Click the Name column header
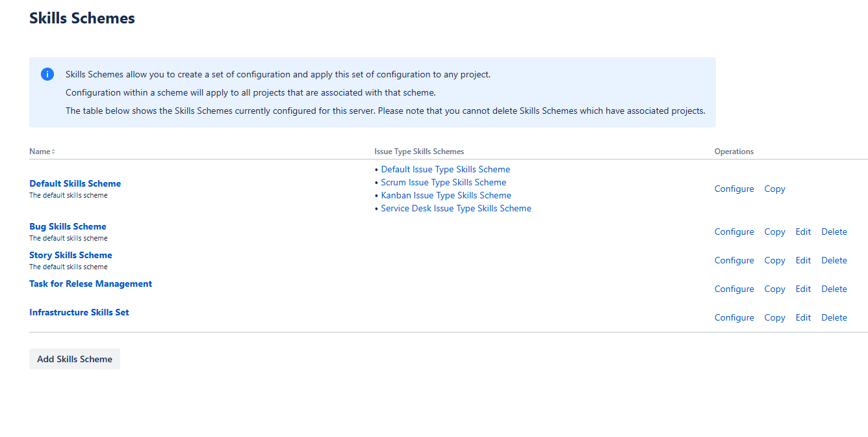This screenshot has width=868, height=437. [40, 152]
